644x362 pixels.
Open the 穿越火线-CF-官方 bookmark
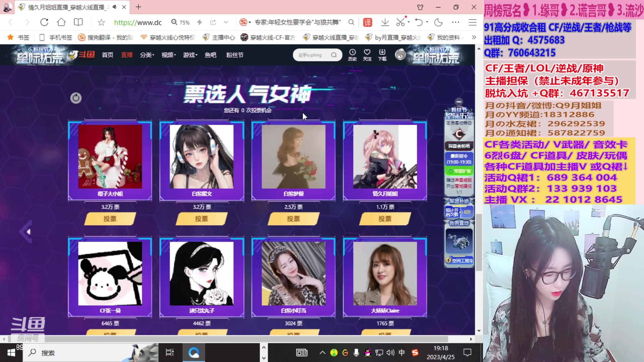(x=268, y=38)
